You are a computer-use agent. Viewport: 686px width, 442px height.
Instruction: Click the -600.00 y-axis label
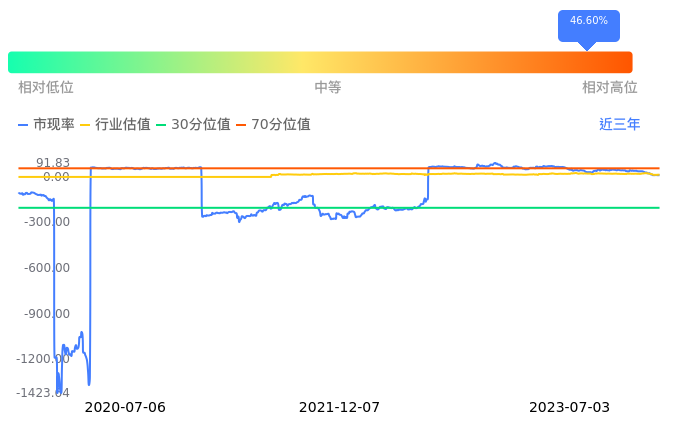[47, 268]
